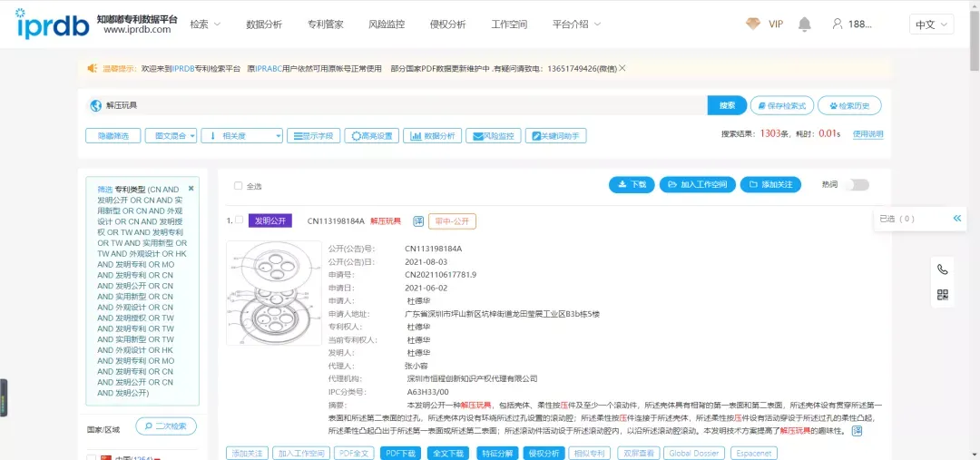Open 数据分析 chart toolbar button
The width and height of the screenshot is (980, 460).
click(x=433, y=135)
